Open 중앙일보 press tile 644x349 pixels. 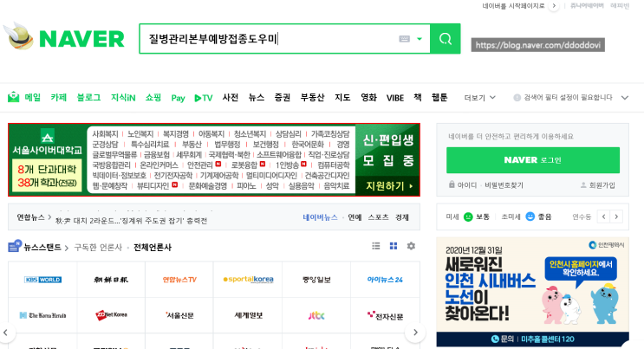coord(316,280)
